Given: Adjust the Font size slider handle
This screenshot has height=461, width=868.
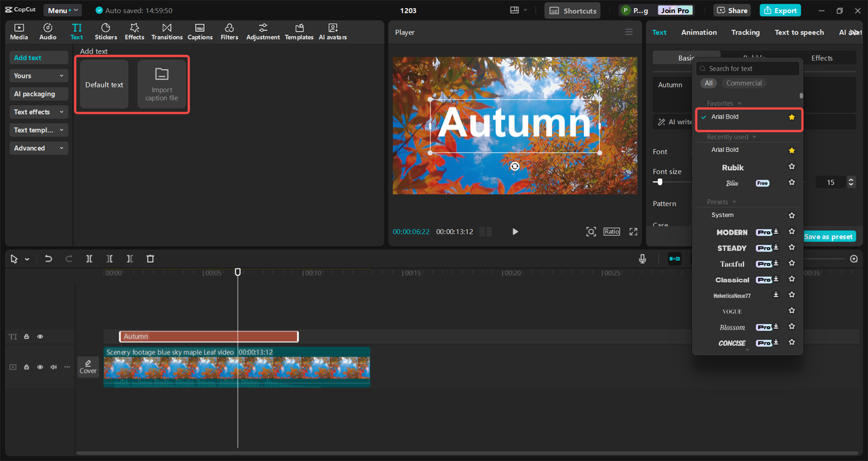Looking at the screenshot, I should [659, 182].
